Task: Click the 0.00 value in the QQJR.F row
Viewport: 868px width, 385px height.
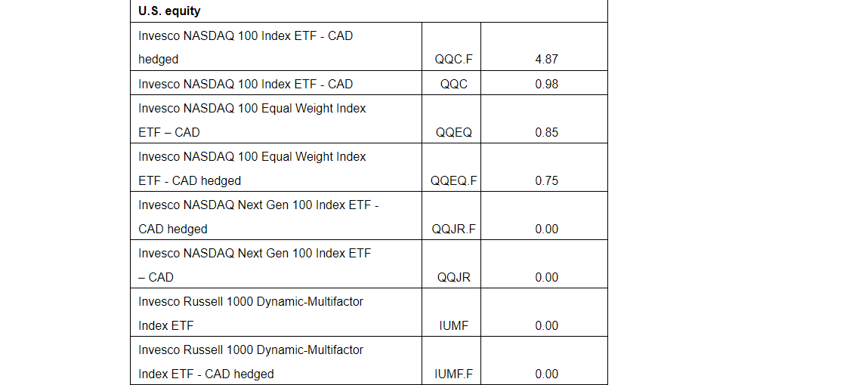Action: click(x=546, y=229)
